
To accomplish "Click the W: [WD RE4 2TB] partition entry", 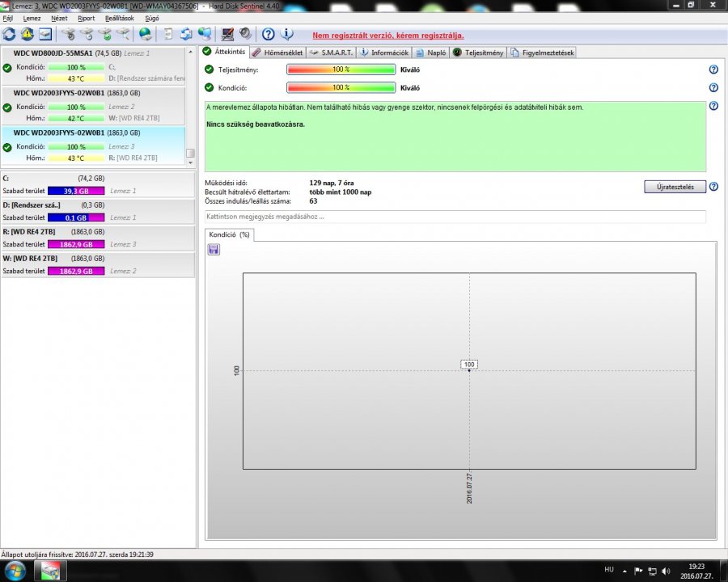I will (98, 264).
